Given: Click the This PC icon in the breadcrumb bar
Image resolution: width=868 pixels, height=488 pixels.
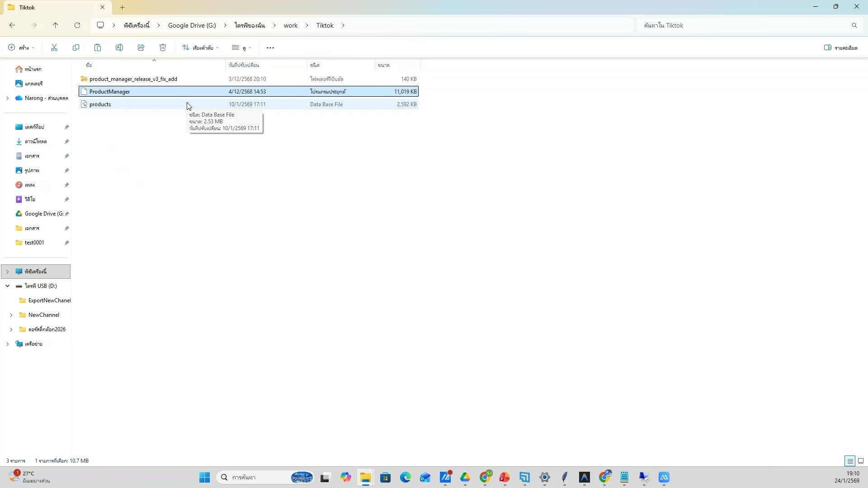Looking at the screenshot, I should point(100,25).
